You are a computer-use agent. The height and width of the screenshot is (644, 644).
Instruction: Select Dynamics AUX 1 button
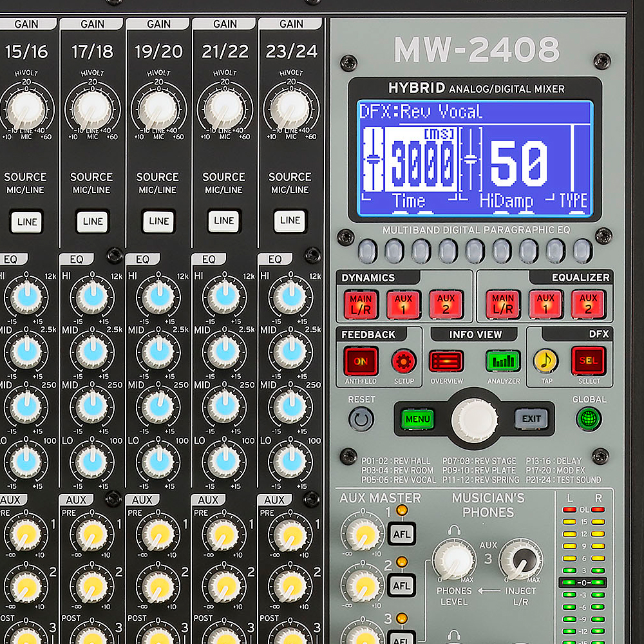pyautogui.click(x=403, y=305)
